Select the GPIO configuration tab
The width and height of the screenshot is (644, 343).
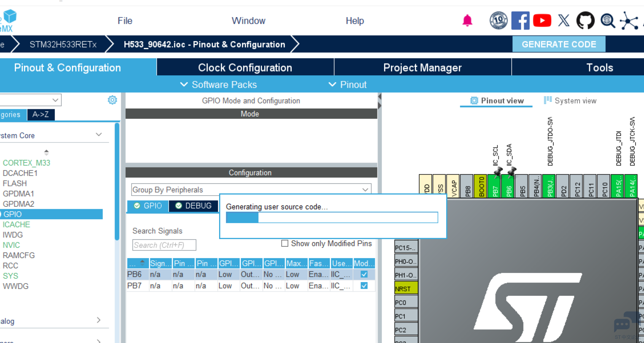[x=148, y=206]
